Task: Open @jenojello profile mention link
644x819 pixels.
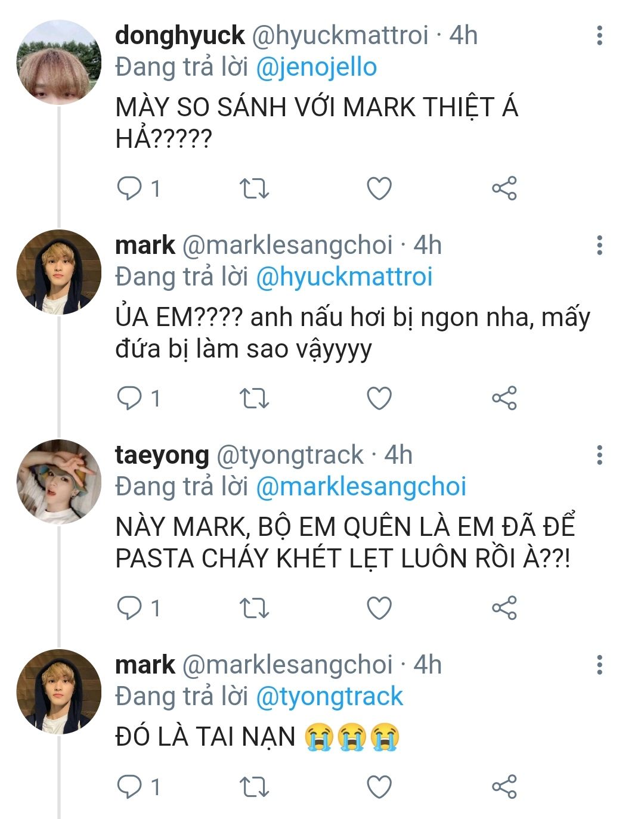Action: pyautogui.click(x=316, y=67)
